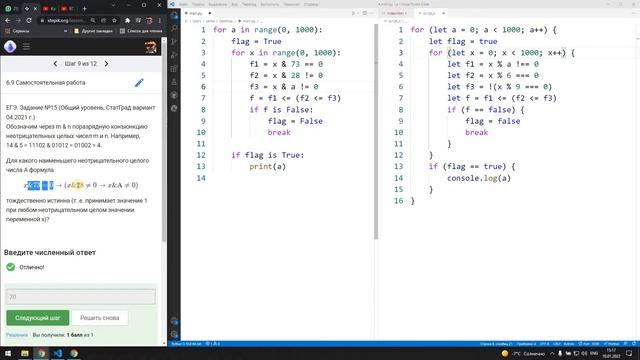Open the Search view in the VS Code activity bar
This screenshot has width=640, height=360.
(x=174, y=28)
